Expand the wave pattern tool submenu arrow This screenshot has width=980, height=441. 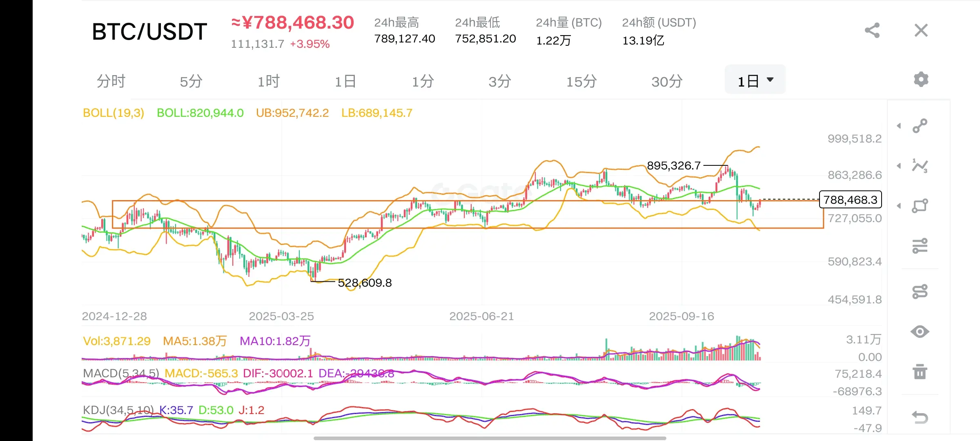coord(899,166)
